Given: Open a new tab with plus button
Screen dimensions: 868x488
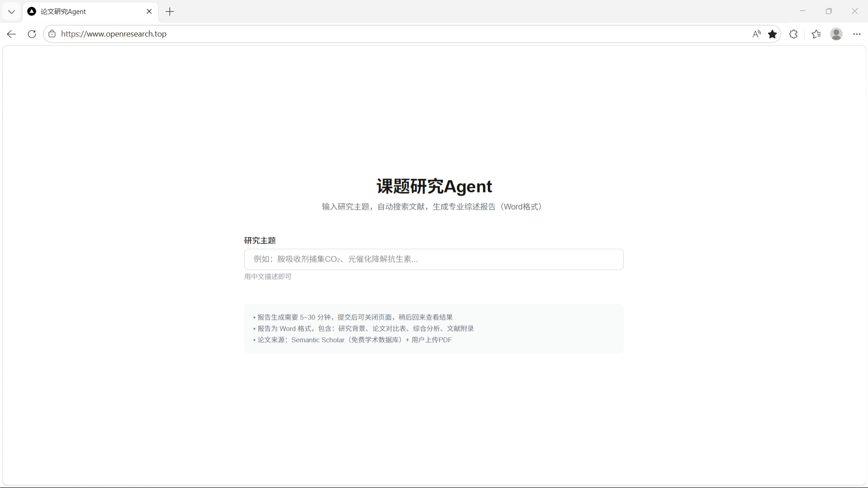Looking at the screenshot, I should [x=170, y=12].
